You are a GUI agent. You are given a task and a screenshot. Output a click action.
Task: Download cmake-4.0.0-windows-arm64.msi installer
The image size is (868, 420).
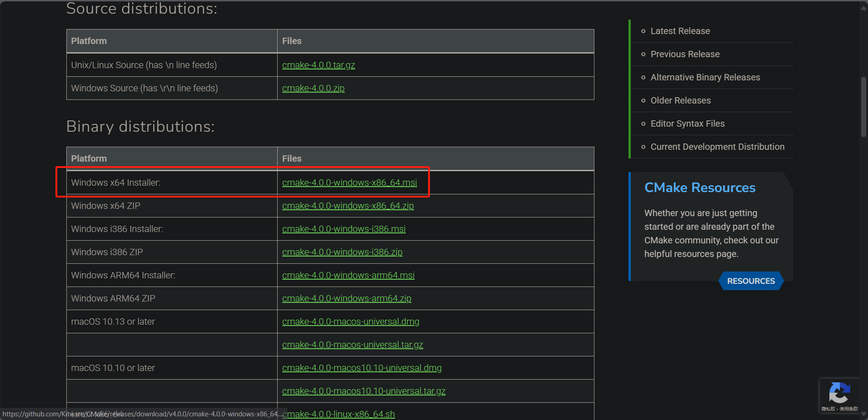pyautogui.click(x=348, y=275)
